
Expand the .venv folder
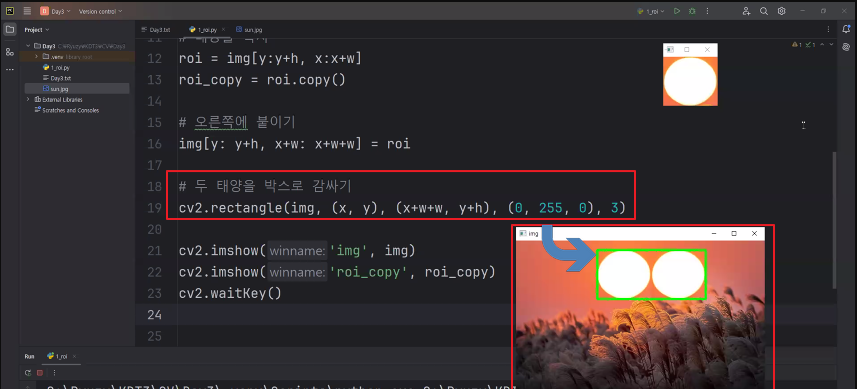tap(37, 56)
